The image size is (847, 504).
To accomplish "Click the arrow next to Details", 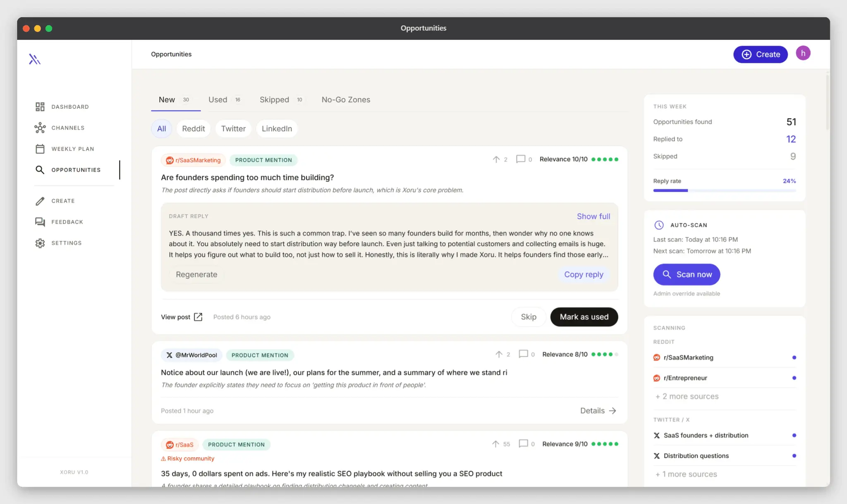I will (x=613, y=411).
